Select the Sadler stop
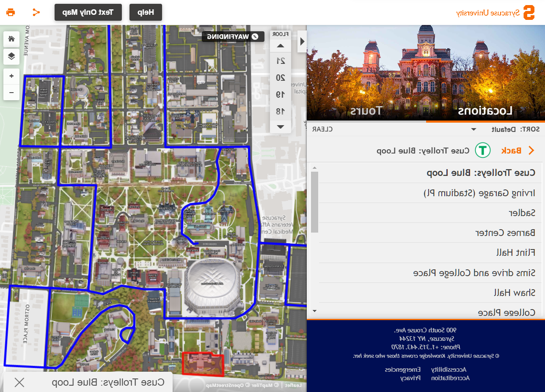The image size is (545, 392). [x=431, y=213]
